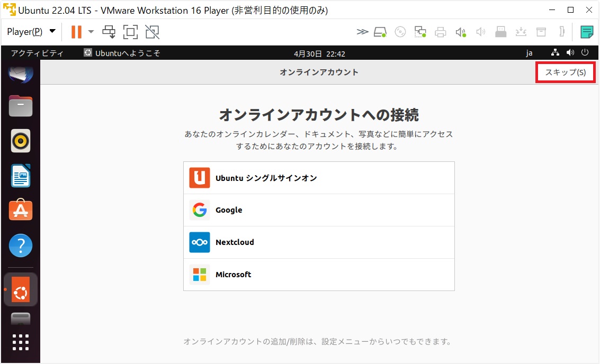Viewport: 600px width, 364px height.
Task: Click the Unity mode icon
Action: click(153, 32)
